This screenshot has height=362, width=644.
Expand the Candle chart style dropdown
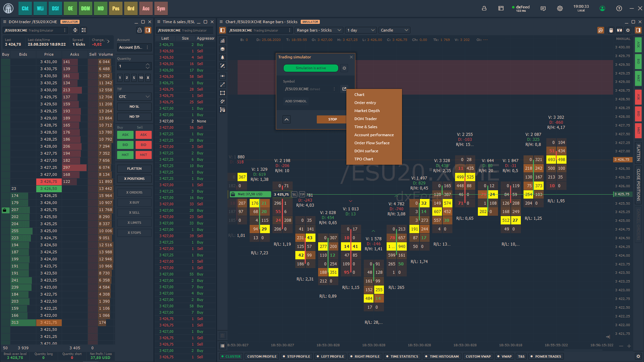394,30
